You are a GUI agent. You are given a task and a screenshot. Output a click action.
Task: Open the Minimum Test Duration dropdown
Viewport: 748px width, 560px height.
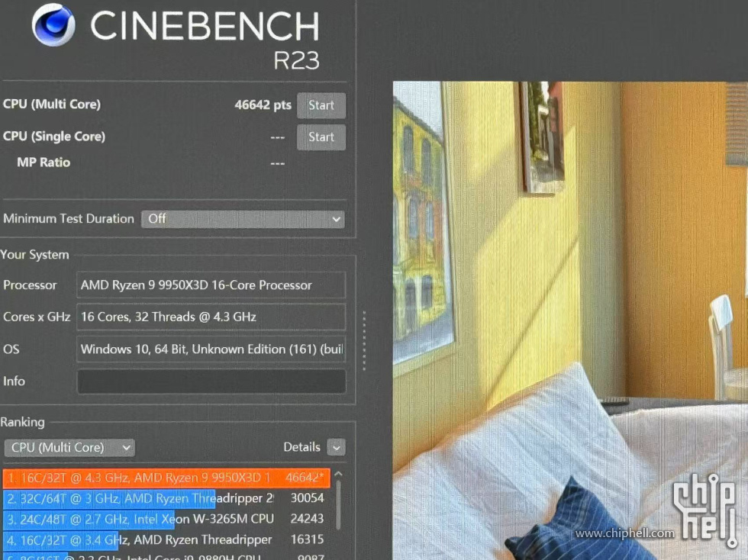pos(243,219)
